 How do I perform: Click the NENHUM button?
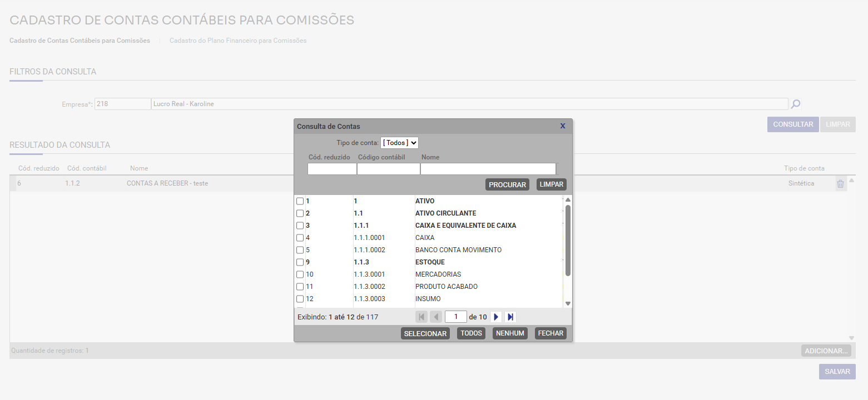(510, 333)
